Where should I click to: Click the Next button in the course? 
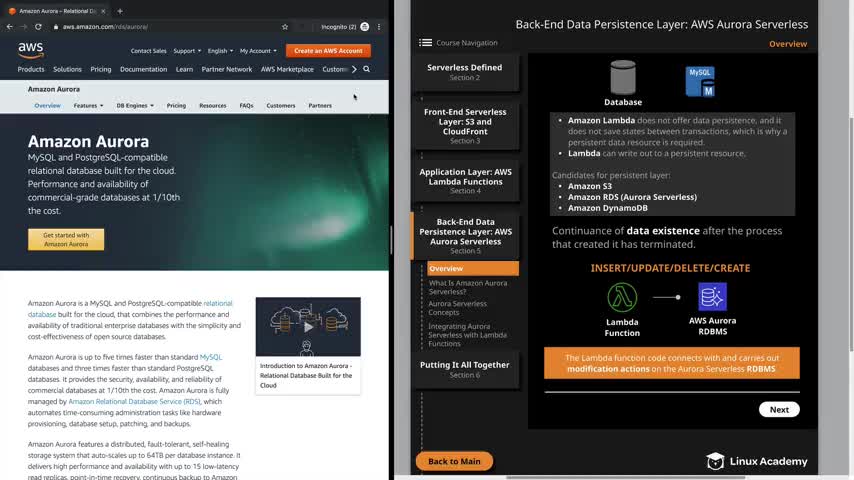point(779,410)
